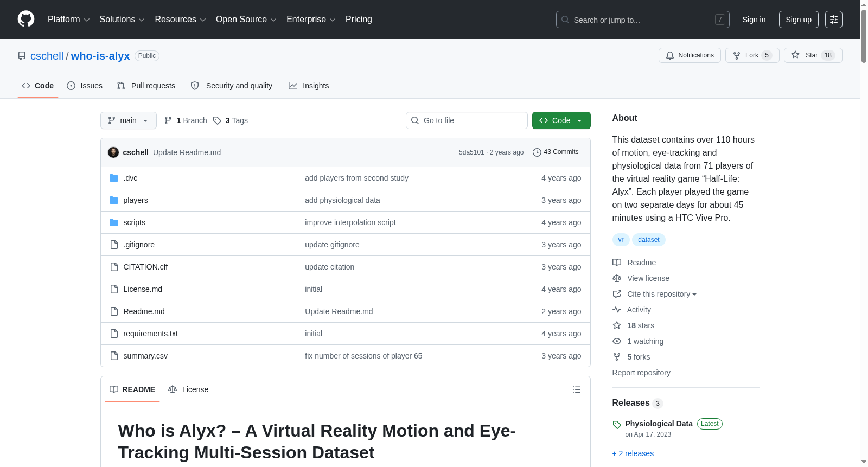This screenshot has width=868, height=467.
Task: Expand the Open Source menu
Action: [x=246, y=20]
